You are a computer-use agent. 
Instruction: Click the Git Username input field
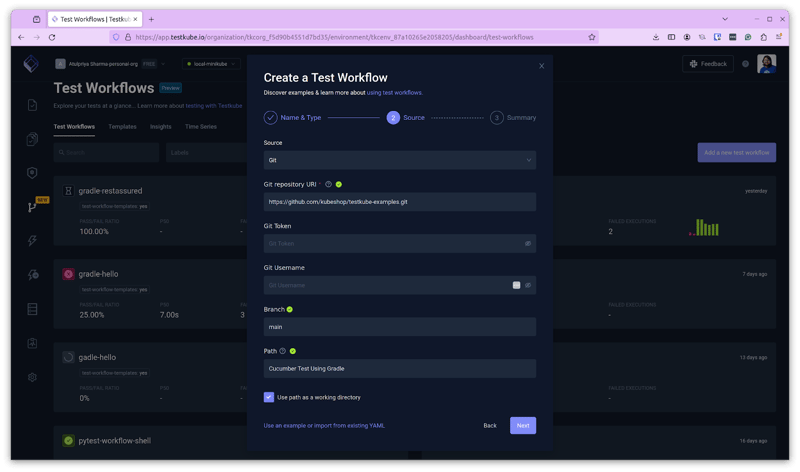(x=399, y=285)
